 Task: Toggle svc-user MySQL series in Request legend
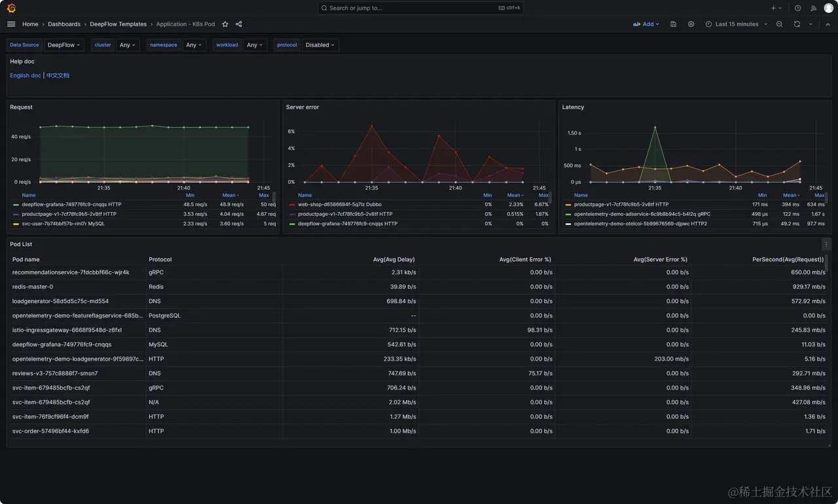pos(63,223)
